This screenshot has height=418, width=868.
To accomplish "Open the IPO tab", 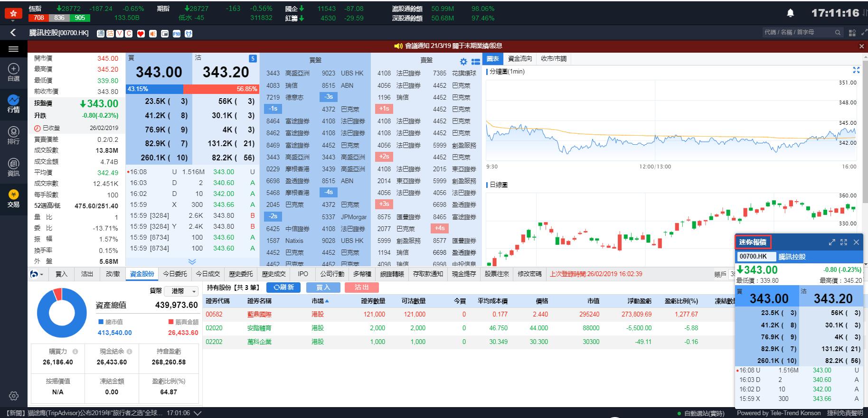I will [303, 274].
